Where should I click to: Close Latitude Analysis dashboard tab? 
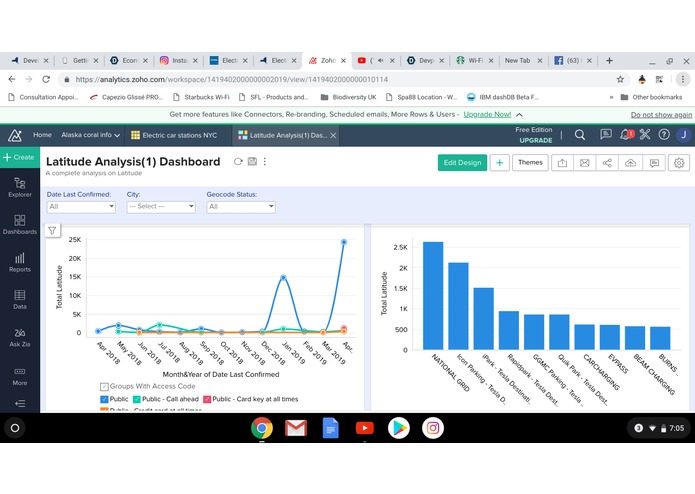[333, 136]
